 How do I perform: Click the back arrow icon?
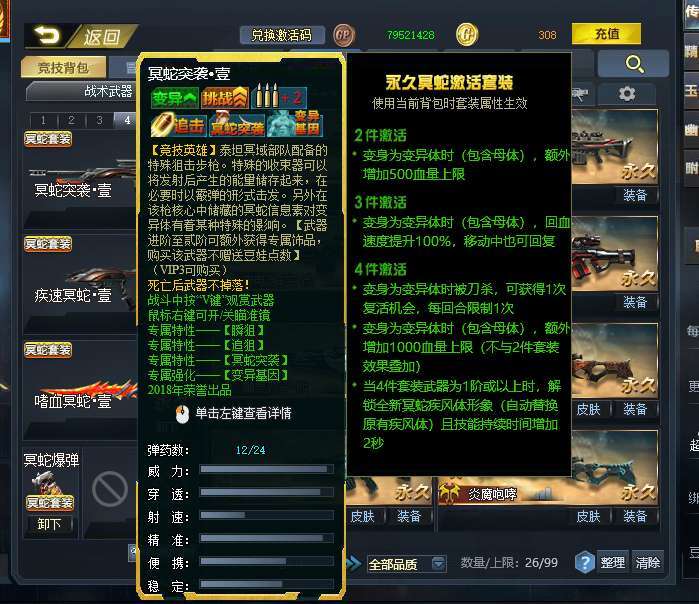click(x=47, y=35)
